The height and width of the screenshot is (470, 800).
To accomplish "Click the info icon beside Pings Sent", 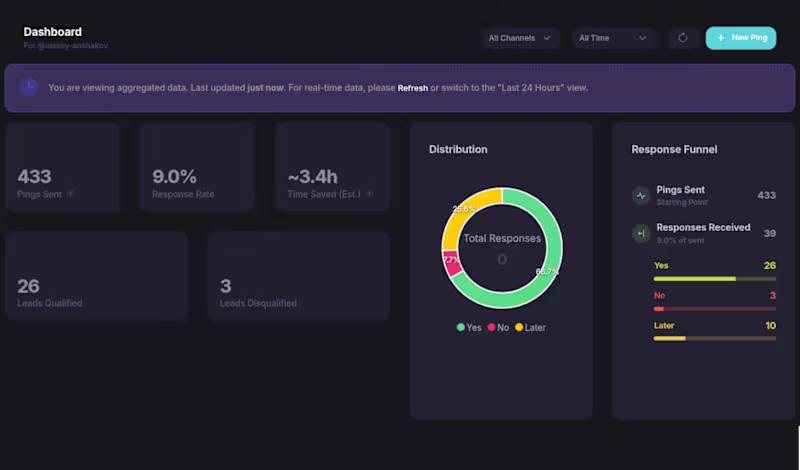I will tap(71, 194).
